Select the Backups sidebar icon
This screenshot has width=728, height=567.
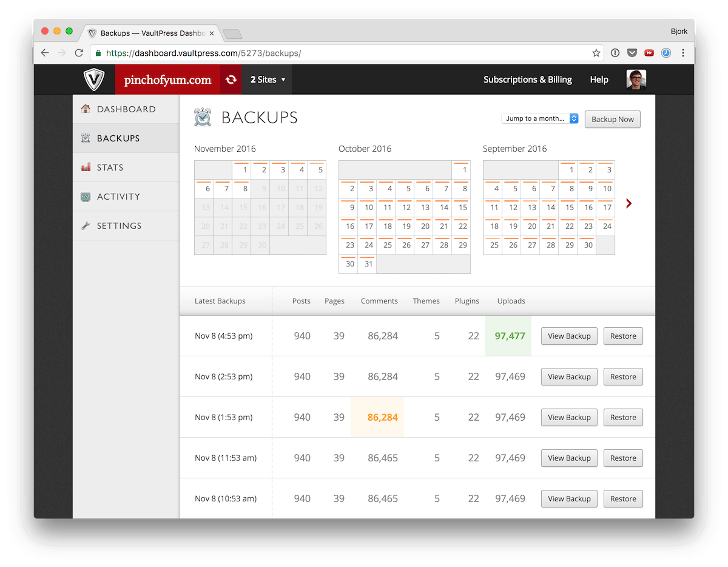86,138
